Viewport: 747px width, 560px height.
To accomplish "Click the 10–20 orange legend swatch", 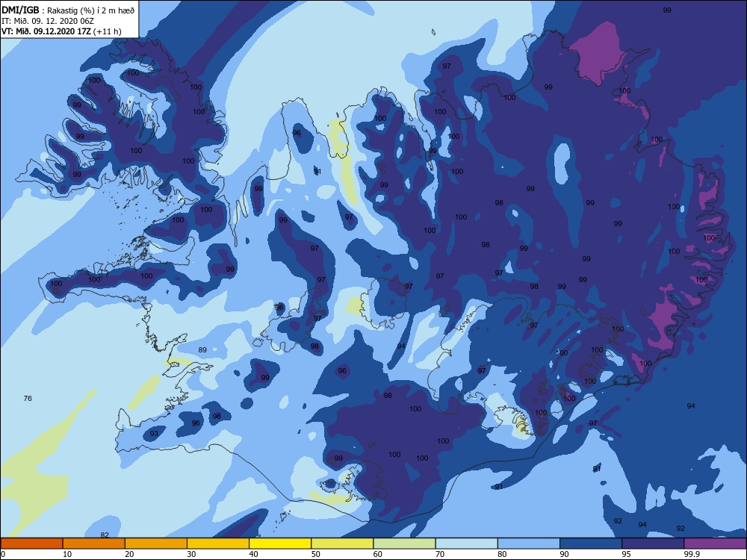I will coord(94,544).
